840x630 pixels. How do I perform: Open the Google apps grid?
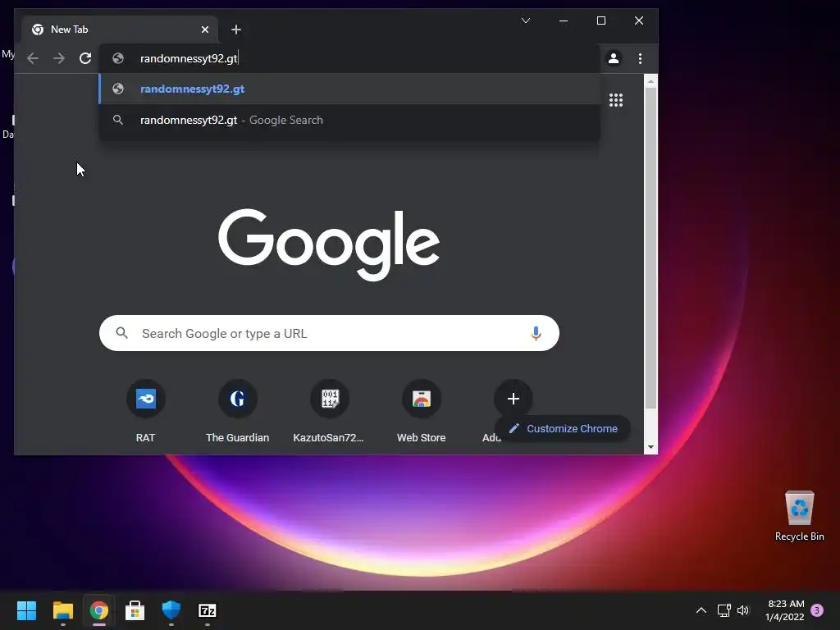coord(616,100)
